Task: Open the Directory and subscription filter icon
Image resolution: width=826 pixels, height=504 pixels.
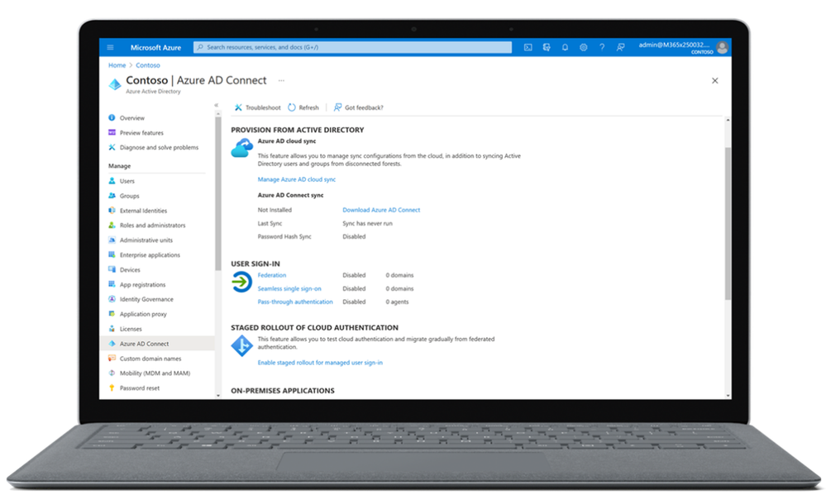Action: click(x=547, y=47)
